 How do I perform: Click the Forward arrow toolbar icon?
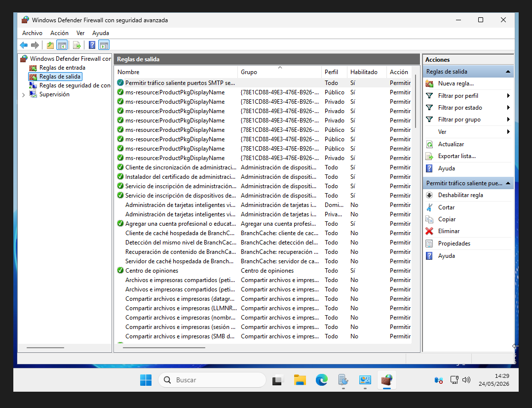[x=35, y=45]
